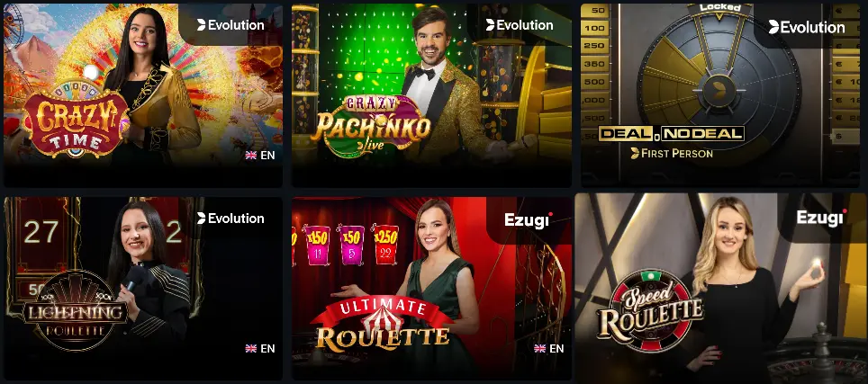Open the Speed Roulette game card
Image resolution: width=868 pixels, height=384 pixels.
coord(720,289)
